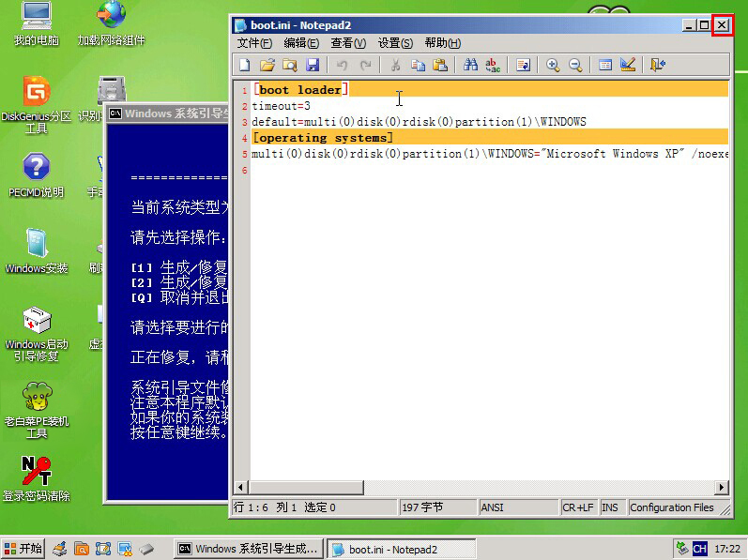Toggle word wrap toolbar icon
The width and height of the screenshot is (748, 560).
[523, 65]
